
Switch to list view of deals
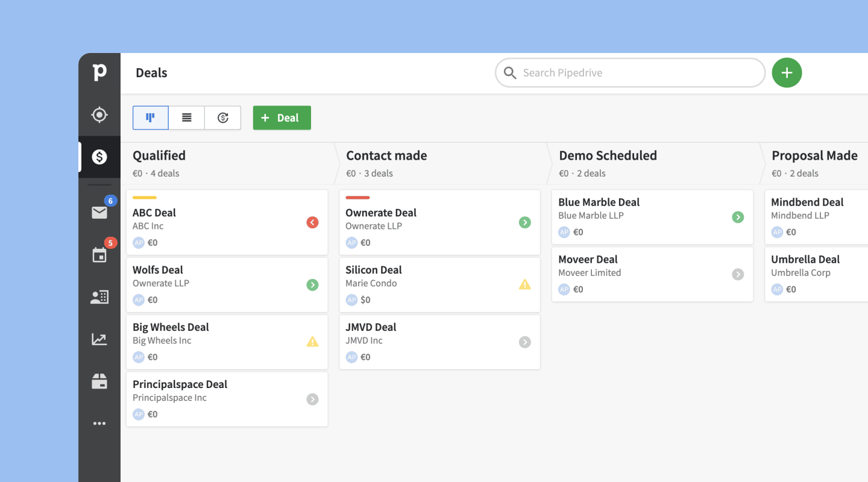coord(187,118)
